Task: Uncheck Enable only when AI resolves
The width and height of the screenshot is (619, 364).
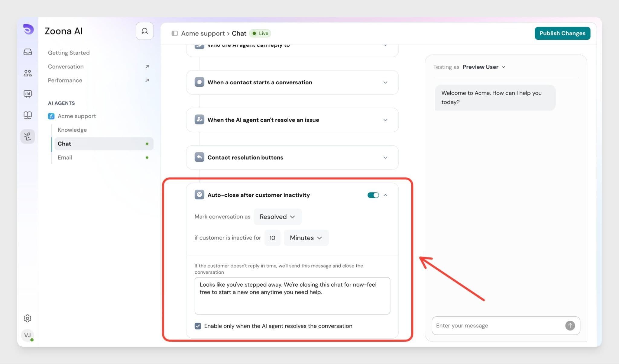Action: (198, 326)
